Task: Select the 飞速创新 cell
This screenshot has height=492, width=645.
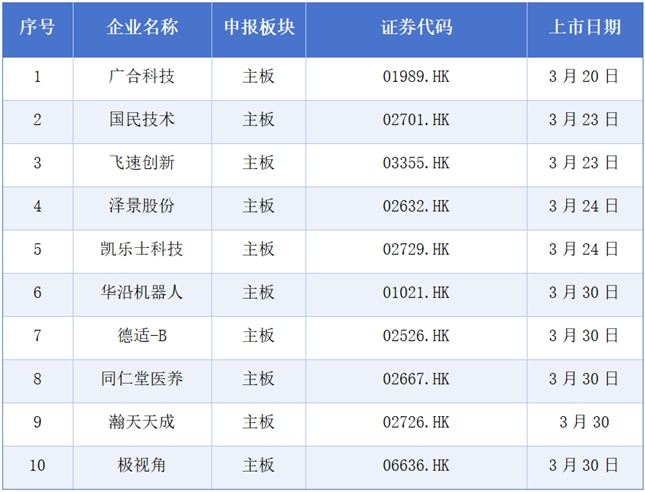Action: click(142, 162)
